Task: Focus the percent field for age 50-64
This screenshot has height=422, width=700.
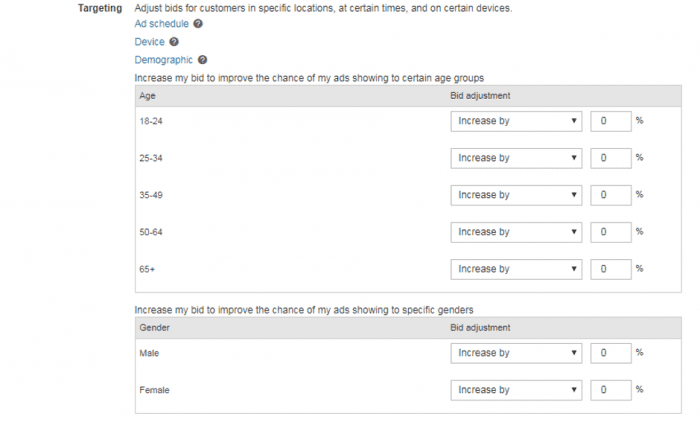Action: pos(611,232)
